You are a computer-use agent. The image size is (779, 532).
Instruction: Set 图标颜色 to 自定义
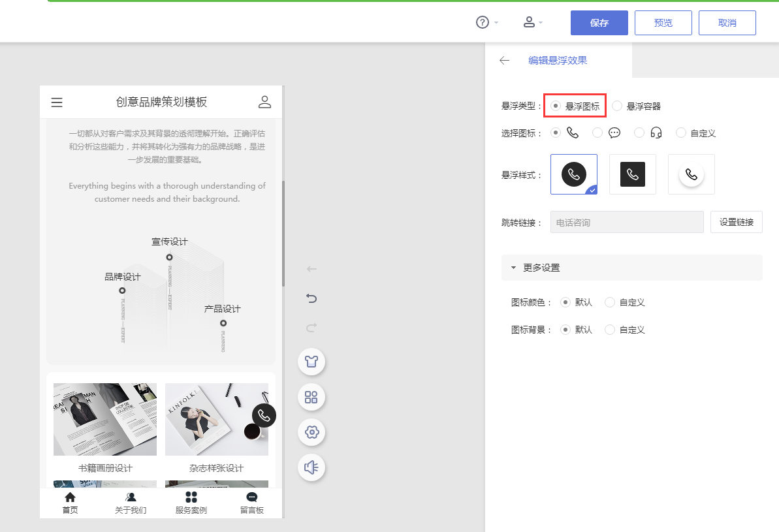610,302
